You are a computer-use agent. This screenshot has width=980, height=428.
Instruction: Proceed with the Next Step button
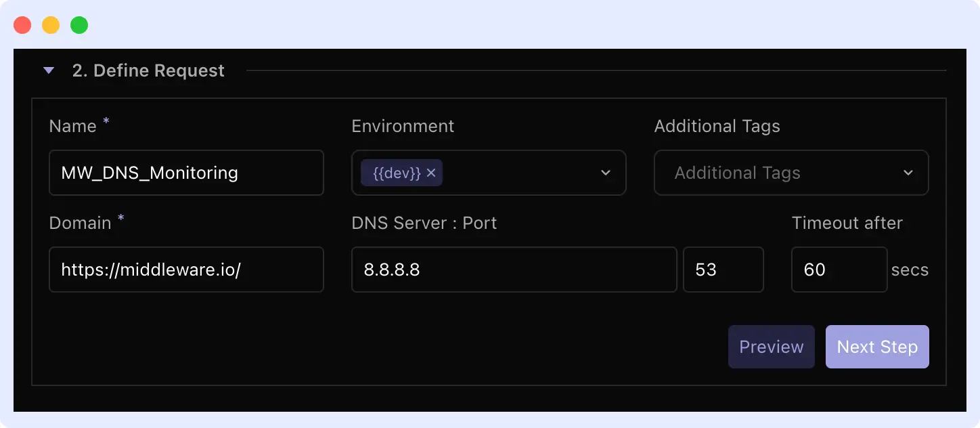pyautogui.click(x=877, y=346)
